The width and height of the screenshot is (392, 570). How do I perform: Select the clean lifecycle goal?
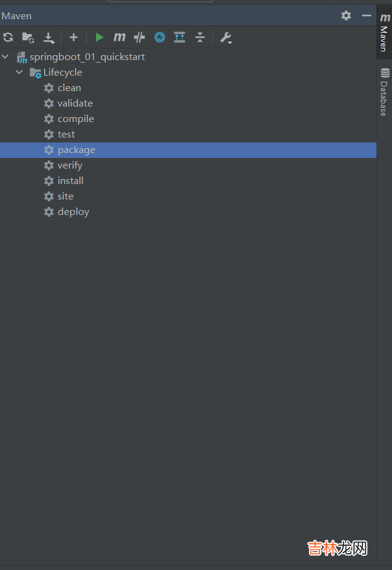pos(69,88)
